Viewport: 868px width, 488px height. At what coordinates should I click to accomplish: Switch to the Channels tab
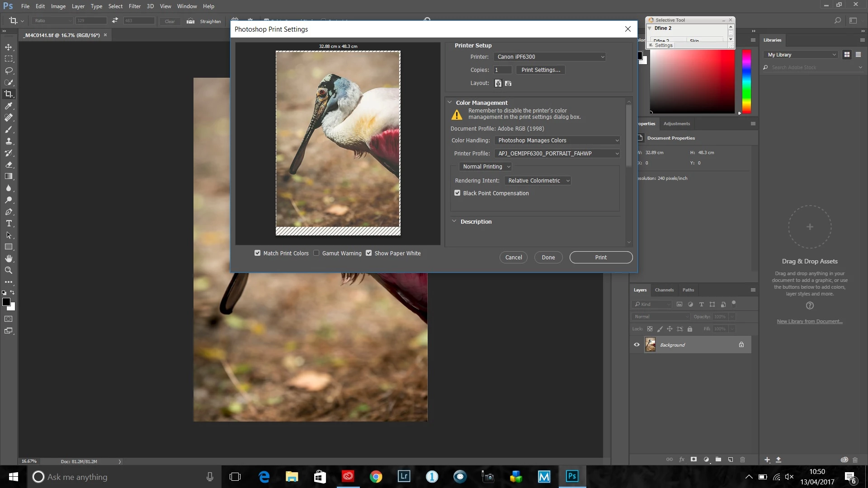[x=664, y=290]
